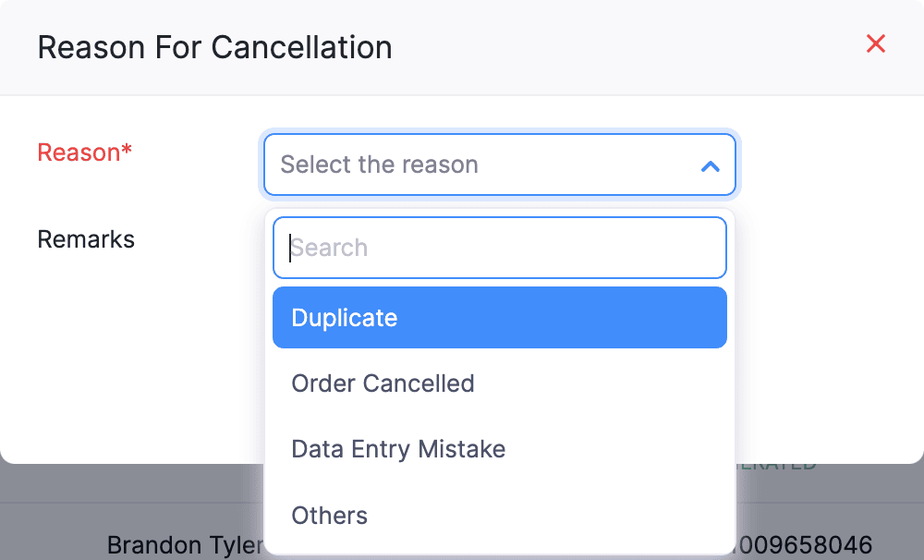The image size is (924, 560).
Task: Click the Remarks label
Action: point(86,238)
